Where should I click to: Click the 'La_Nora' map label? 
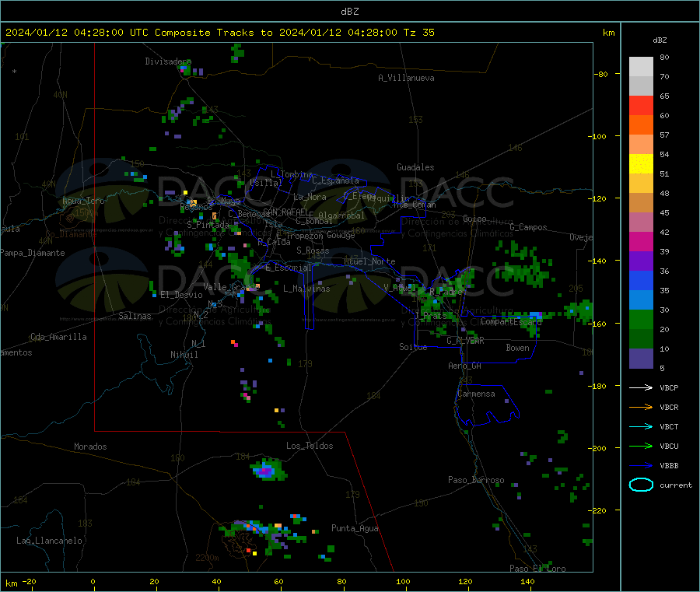tap(310, 197)
